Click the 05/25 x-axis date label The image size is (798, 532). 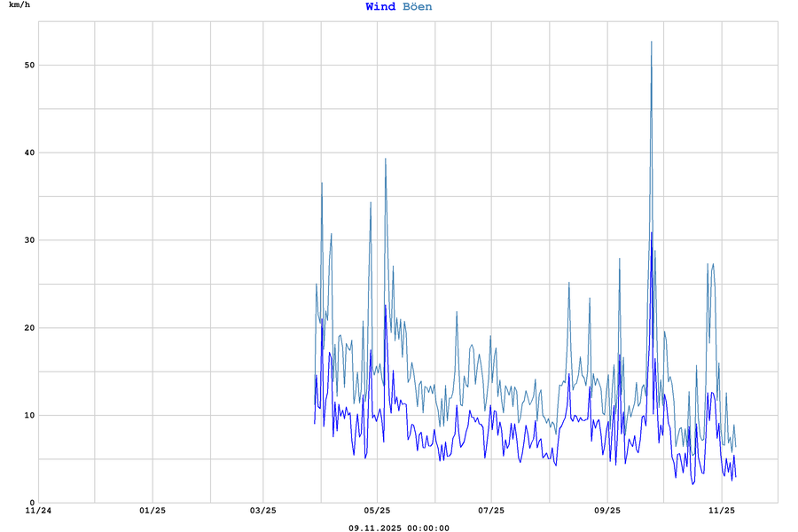click(x=377, y=511)
